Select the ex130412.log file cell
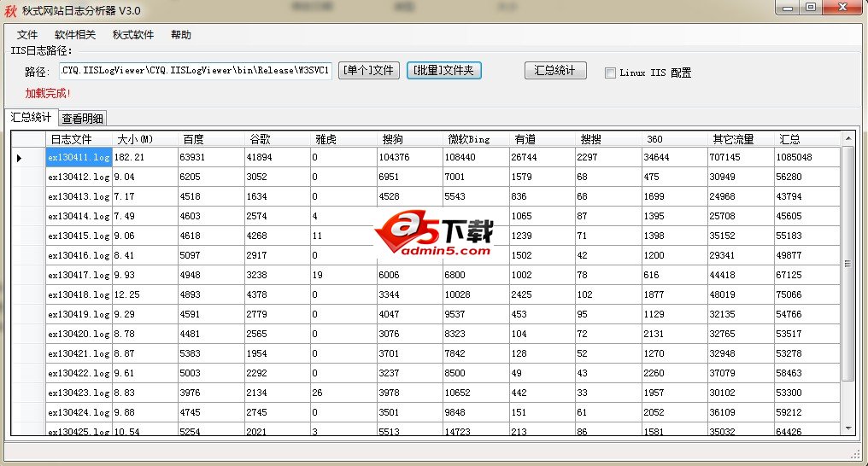 pyautogui.click(x=79, y=177)
